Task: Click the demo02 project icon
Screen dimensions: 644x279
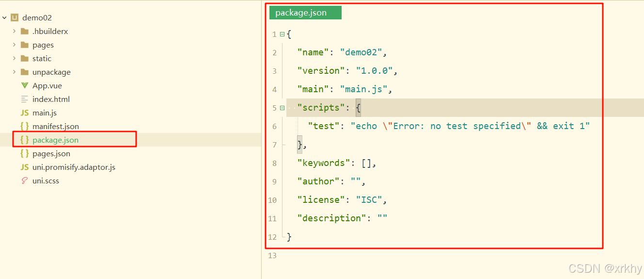Action: click(15, 18)
